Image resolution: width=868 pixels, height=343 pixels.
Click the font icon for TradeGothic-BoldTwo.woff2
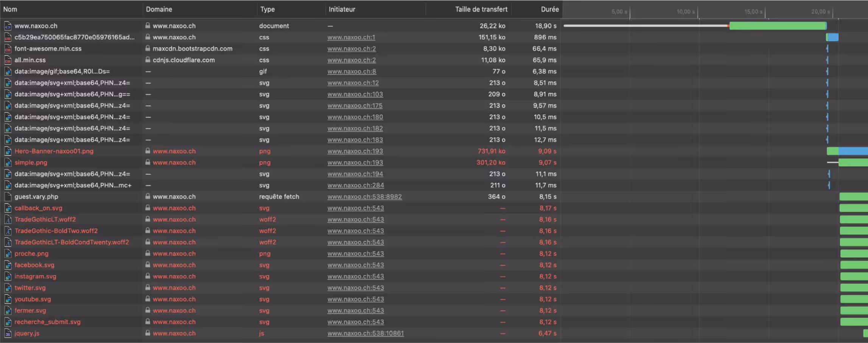click(x=8, y=231)
